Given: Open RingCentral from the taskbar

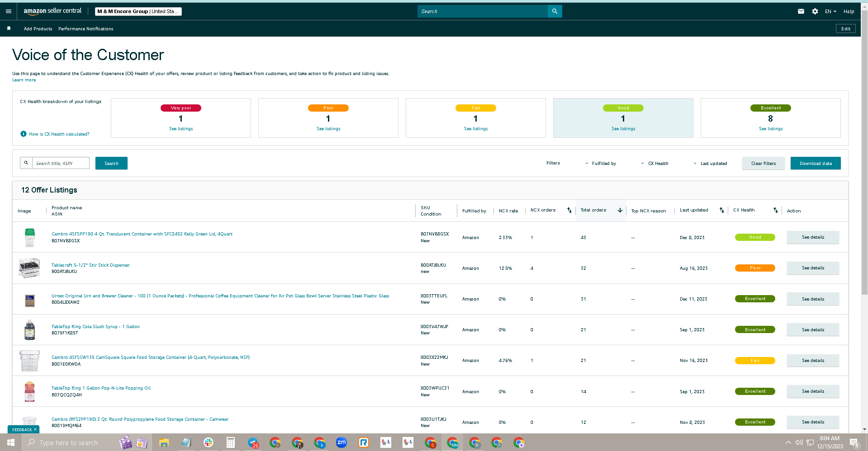Looking at the screenshot, I should pos(364,442).
